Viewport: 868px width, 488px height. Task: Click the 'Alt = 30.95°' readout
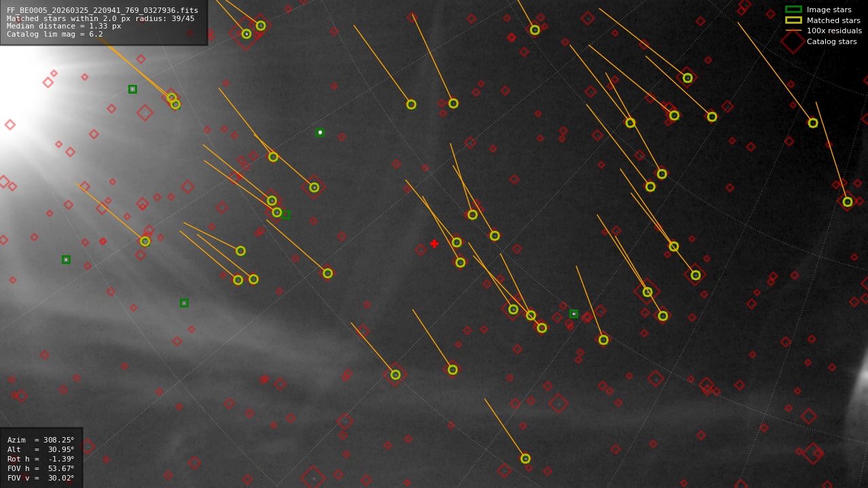click(41, 449)
